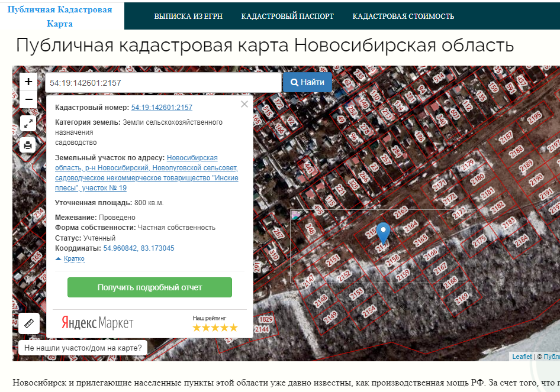Select parcel 1829 on the map
The width and height of the screenshot is (560, 392).
[266, 319]
